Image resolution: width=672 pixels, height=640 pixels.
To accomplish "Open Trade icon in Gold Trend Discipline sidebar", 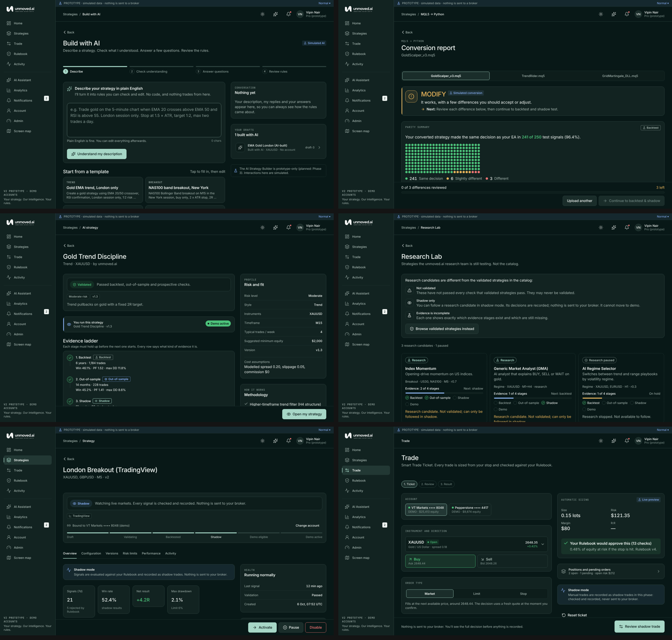I will [9, 257].
